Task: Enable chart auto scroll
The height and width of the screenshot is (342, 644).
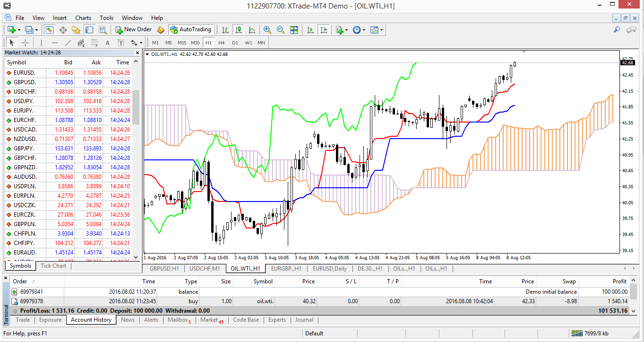Action: [x=310, y=30]
